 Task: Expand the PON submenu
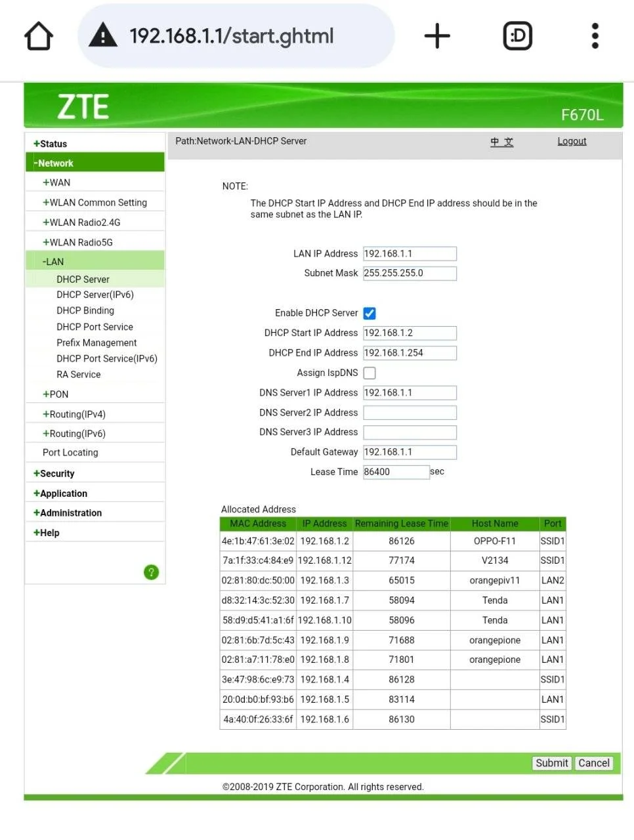(x=55, y=394)
